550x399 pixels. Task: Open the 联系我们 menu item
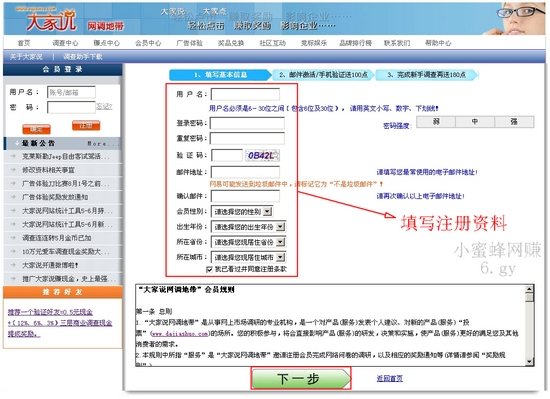(397, 43)
